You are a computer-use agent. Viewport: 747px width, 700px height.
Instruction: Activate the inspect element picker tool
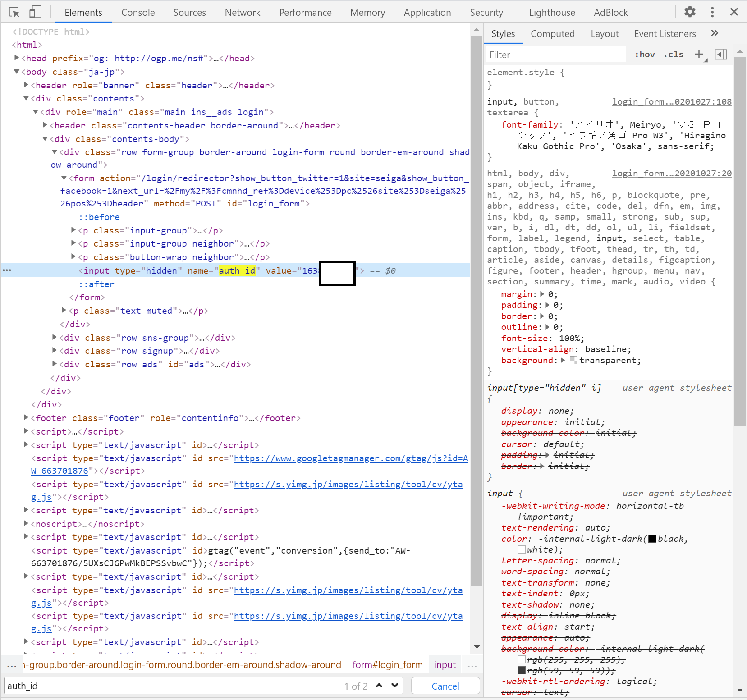pos(14,12)
